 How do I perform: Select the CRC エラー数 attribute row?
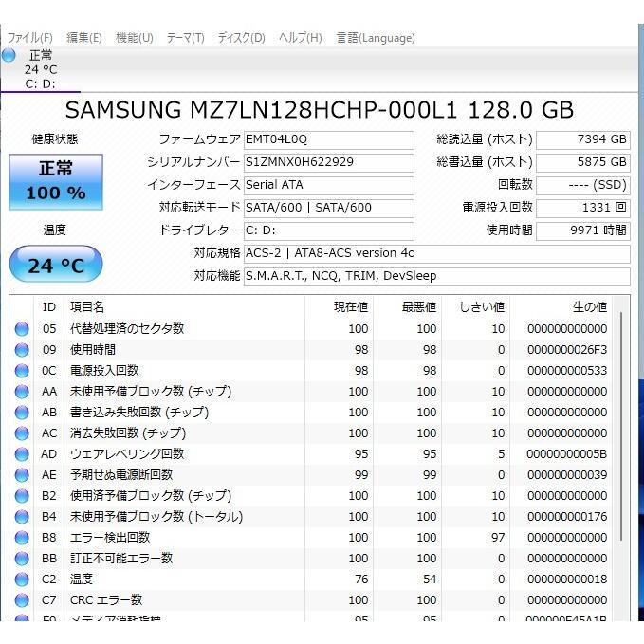pos(311,600)
